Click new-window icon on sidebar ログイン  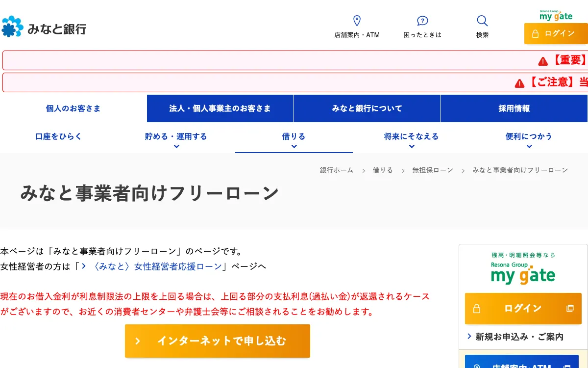(570, 309)
